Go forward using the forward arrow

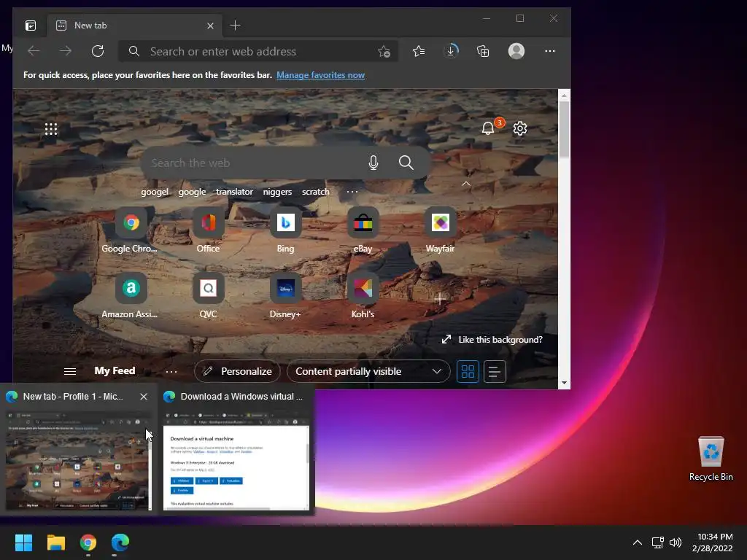coord(66,51)
